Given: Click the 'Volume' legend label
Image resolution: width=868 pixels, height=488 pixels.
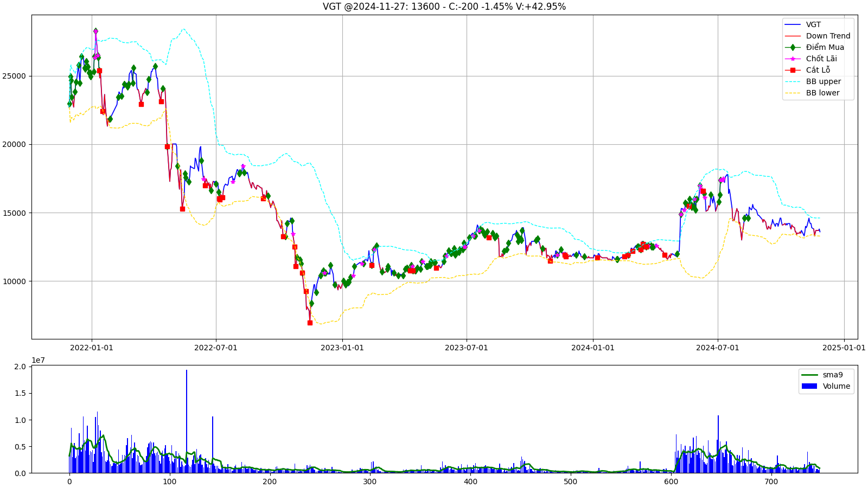Looking at the screenshot, I should click(836, 386).
